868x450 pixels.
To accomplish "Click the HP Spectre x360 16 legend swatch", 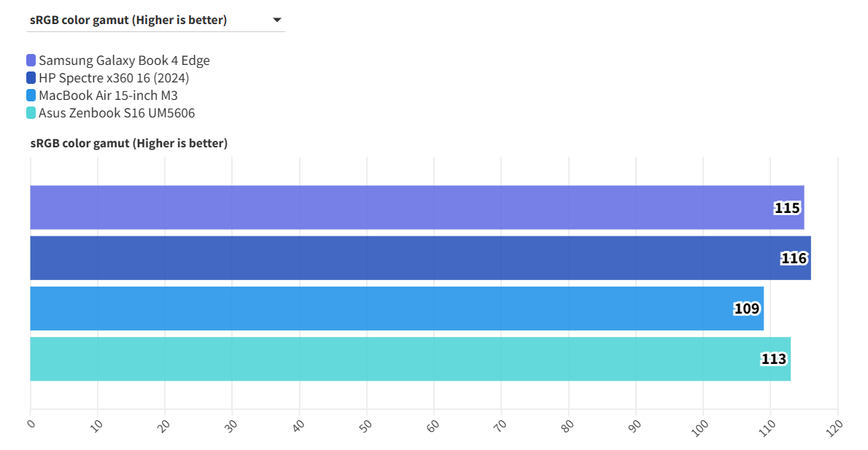I will click(31, 78).
